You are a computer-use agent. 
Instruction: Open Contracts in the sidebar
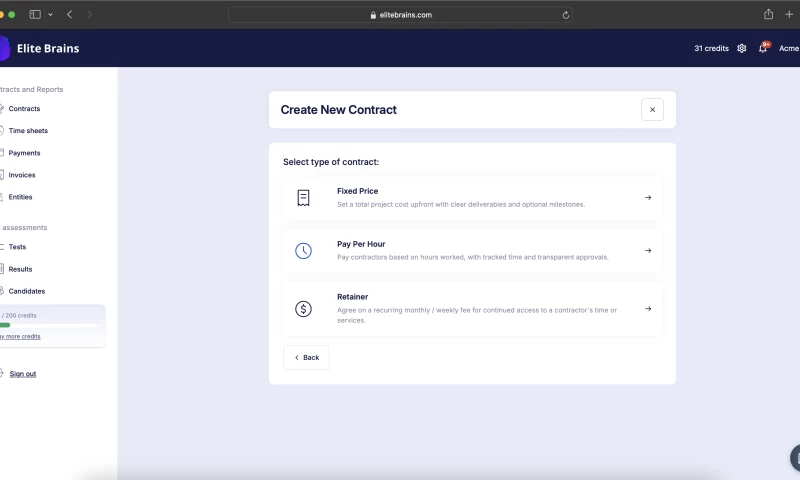pyautogui.click(x=24, y=109)
